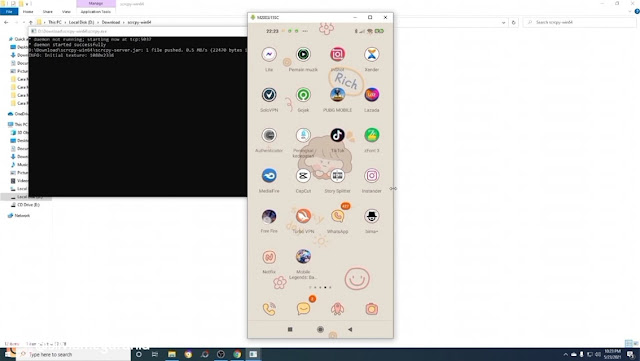Screen dimensions: 640x361
Task: Refresh the Explorer folder view
Action: point(513,22)
